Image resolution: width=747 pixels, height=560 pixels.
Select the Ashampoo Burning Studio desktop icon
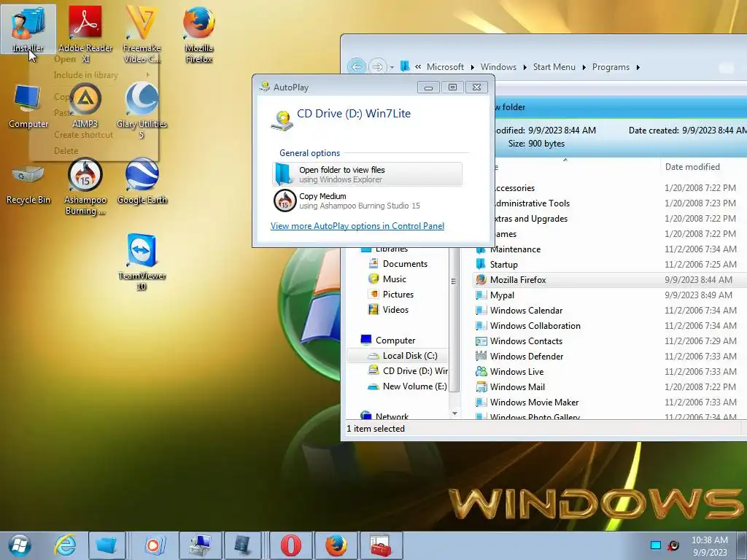tap(85, 187)
